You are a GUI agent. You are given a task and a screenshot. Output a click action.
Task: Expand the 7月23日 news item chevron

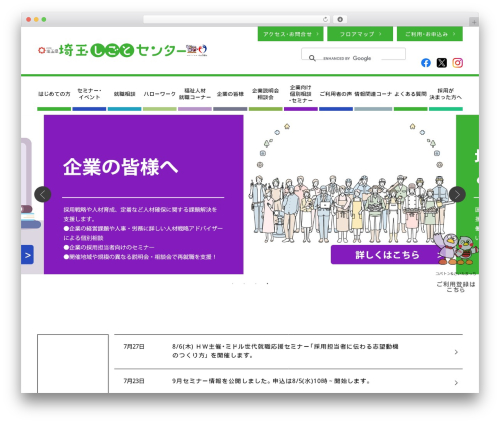coord(456,383)
